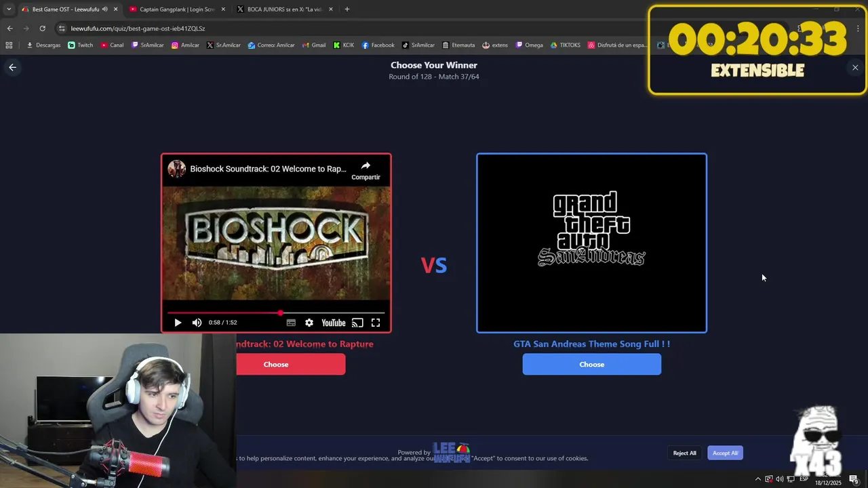
Task: Share video using Compartir arrow
Action: (366, 170)
